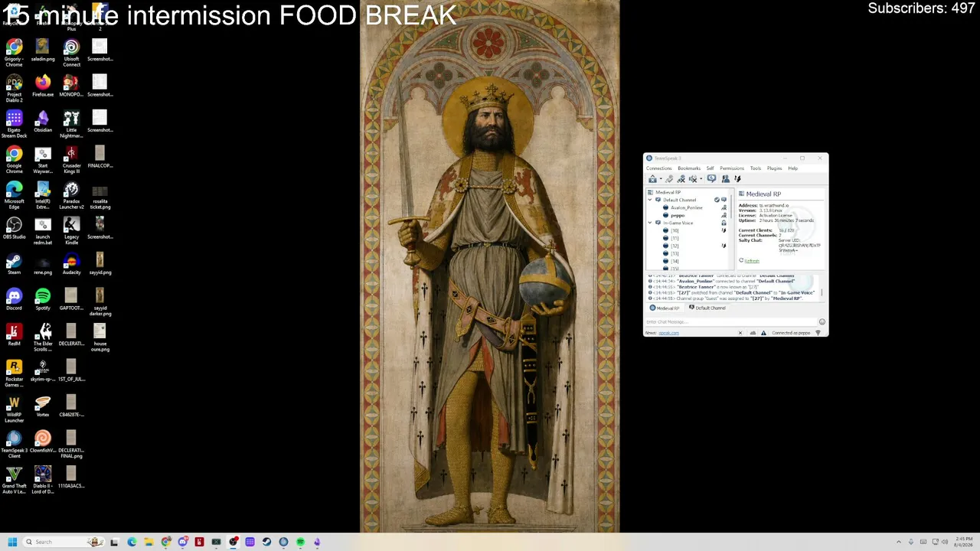Switch to the Default Channel chat tab
The width and height of the screenshot is (980, 551).
(x=707, y=308)
